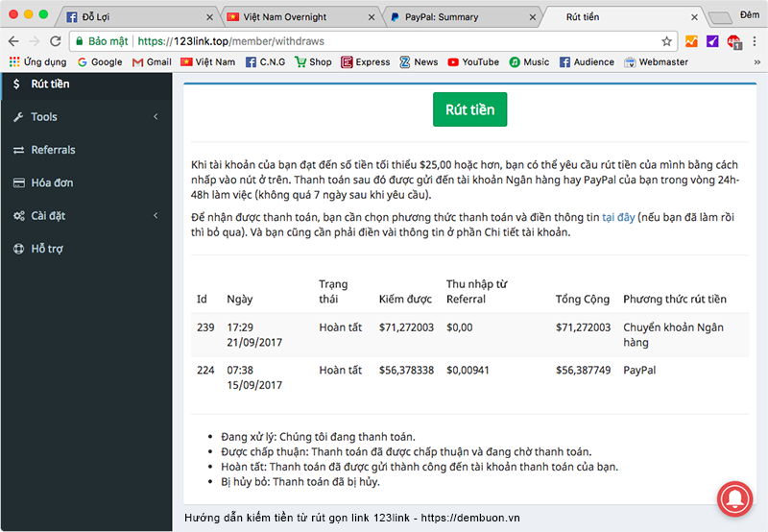
Task: Expand the Tools sidebar menu chevron
Action: pyautogui.click(x=156, y=117)
